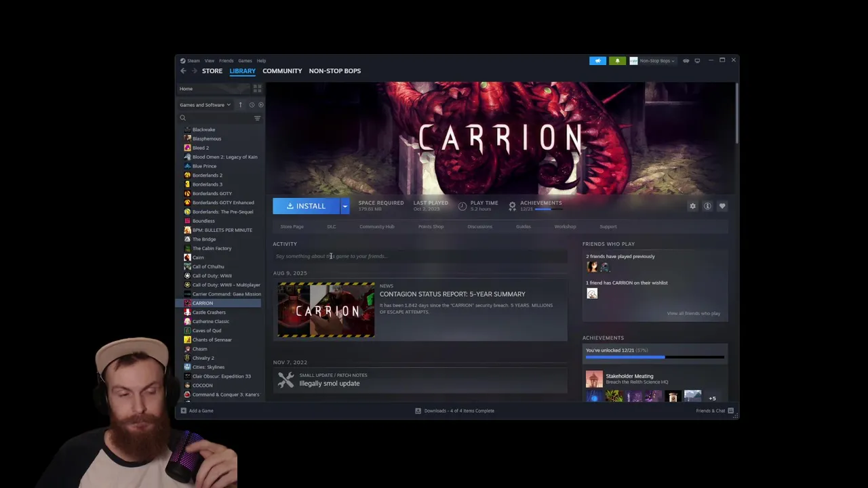This screenshot has height=488, width=868.
Task: Open the Illegally smol update wrench icon
Action: [286, 380]
